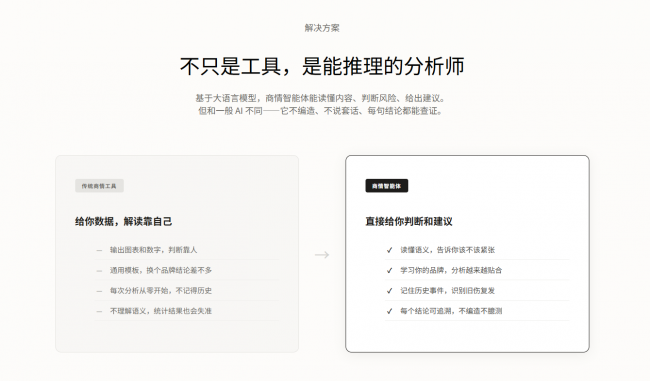Viewport: 650px width, 381px height.
Task: Click the checkmark beside 记住历史事件
Action: (389, 291)
